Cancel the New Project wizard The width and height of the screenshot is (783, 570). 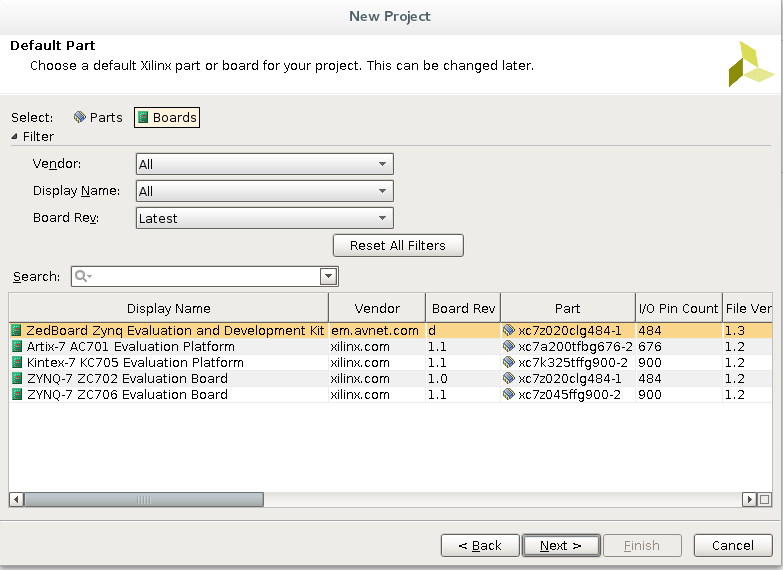(x=733, y=546)
